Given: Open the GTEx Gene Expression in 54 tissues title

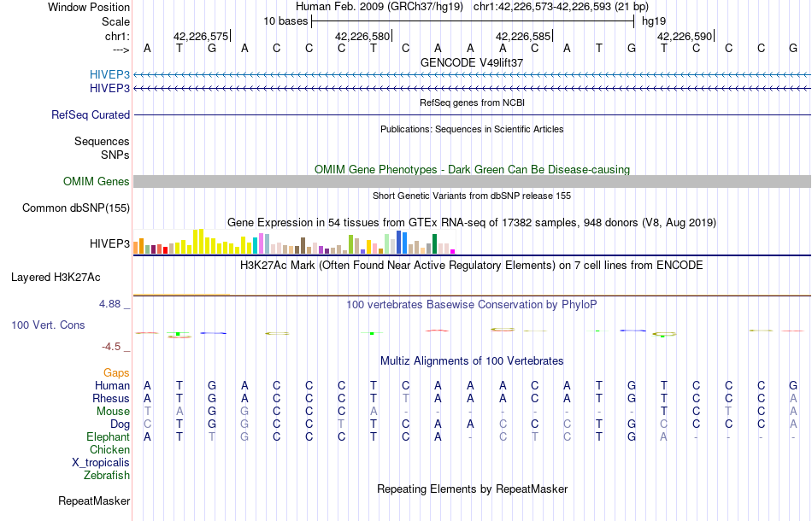Looking at the screenshot, I should coord(472,222).
